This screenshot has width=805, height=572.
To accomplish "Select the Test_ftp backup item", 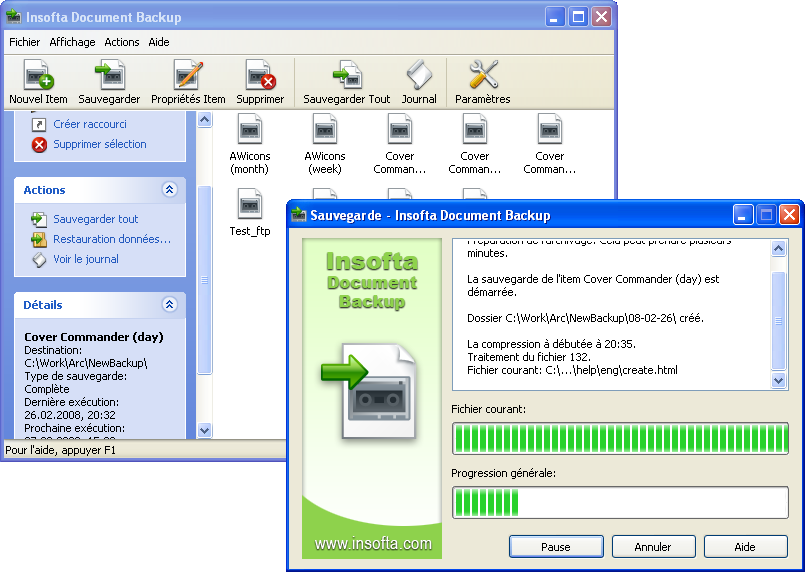I will (x=250, y=212).
